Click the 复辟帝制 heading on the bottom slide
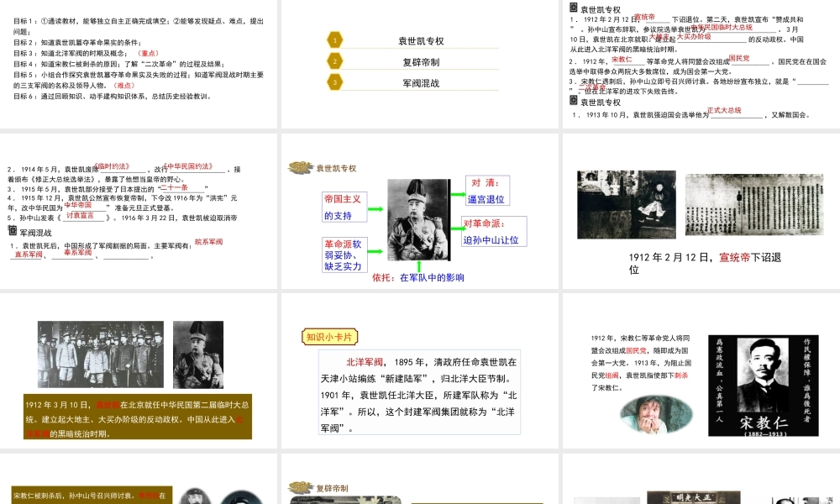The height and width of the screenshot is (504, 840). [x=332, y=489]
